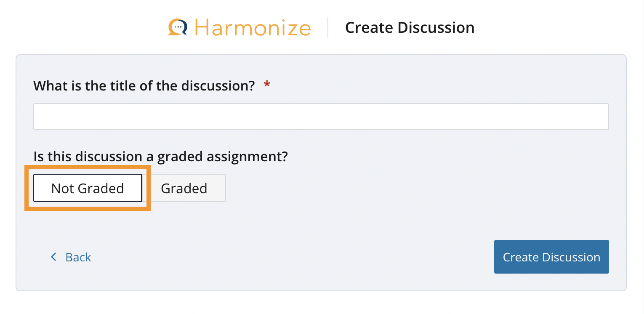Select the Graded option
Screen dimensions: 644x314
tap(184, 188)
